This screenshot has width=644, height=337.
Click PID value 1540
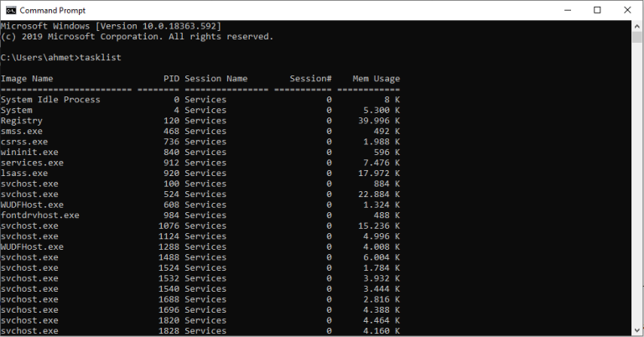click(169, 289)
